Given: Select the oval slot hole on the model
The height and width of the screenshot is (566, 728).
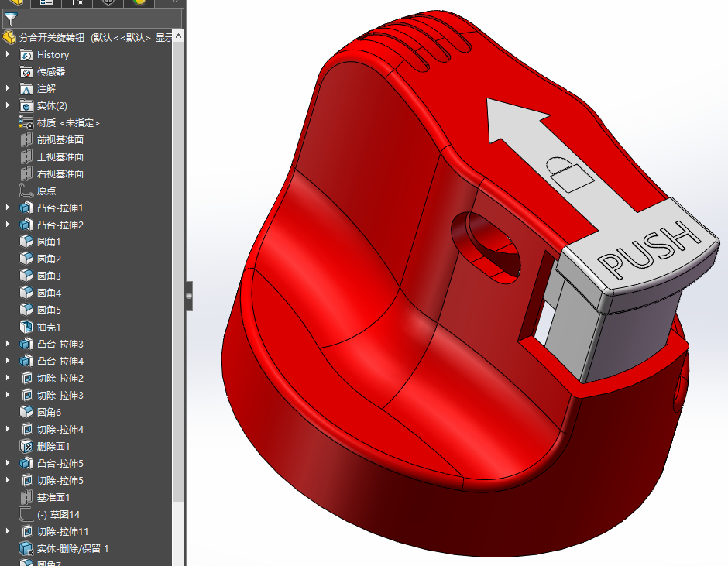Looking at the screenshot, I should 485,248.
